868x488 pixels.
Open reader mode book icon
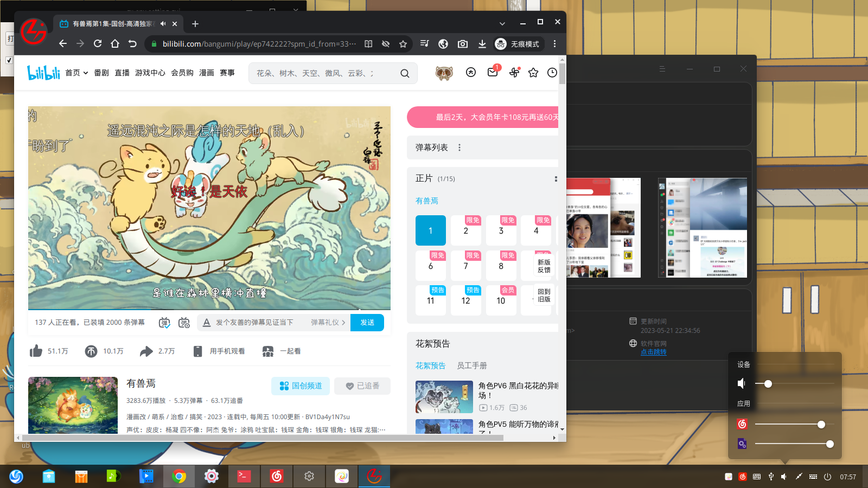tap(368, 44)
